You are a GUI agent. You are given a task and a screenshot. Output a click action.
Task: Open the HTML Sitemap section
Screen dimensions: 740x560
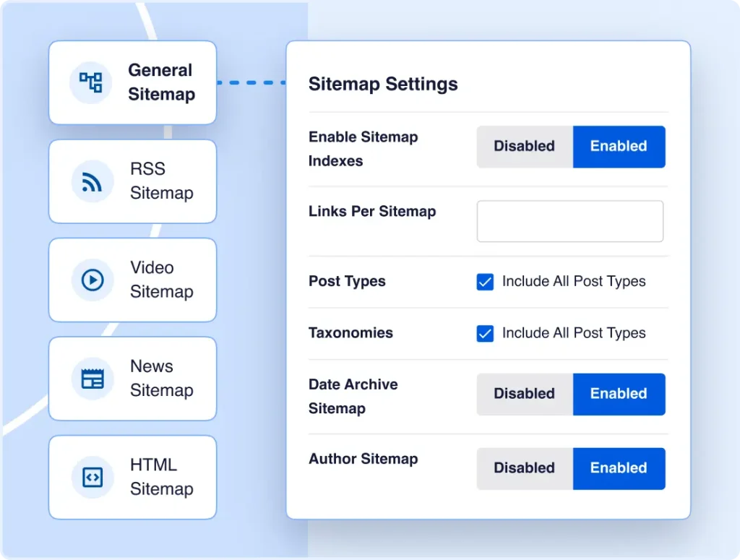pos(132,477)
